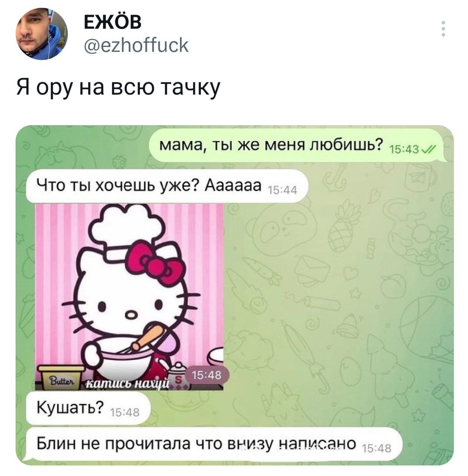Viewport: 468px width, 476px height.
Task: Select the Кушать? message bubble
Action: (88, 409)
